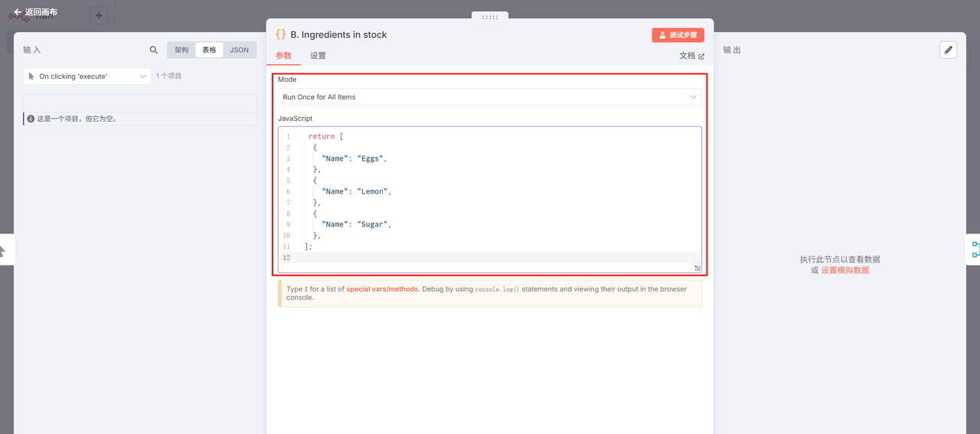This screenshot has height=434, width=980.
Task: Click the 输入 panel heading
Action: coord(32,50)
